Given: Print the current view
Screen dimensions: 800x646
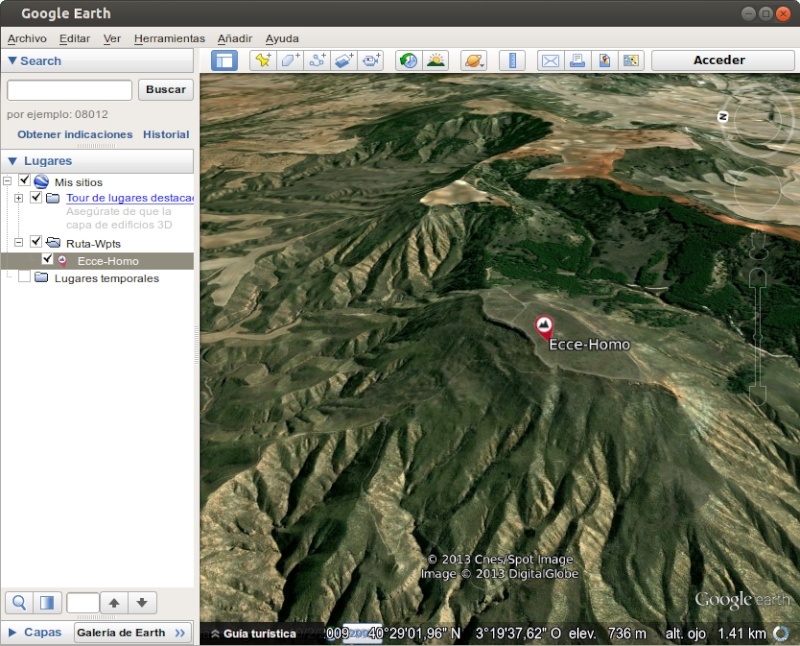Looking at the screenshot, I should (x=577, y=61).
